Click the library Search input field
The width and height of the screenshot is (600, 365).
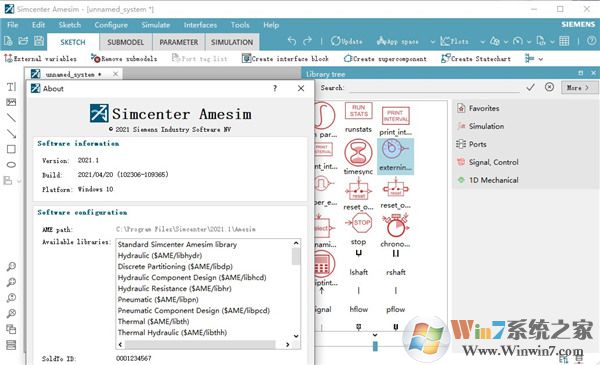click(435, 88)
